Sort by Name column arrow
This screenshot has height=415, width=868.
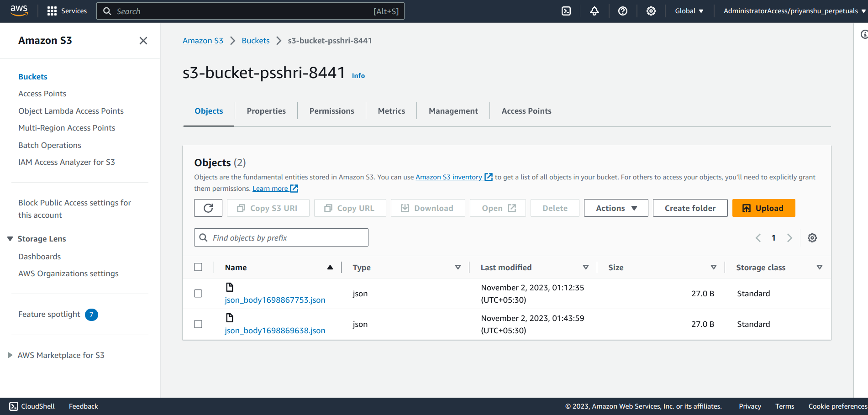point(330,268)
